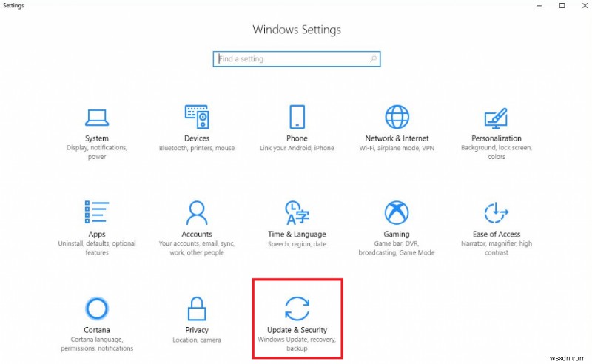Click 'Uninstall, defaults, optional features' text
Screen dimensions: 592x364
click(x=97, y=248)
